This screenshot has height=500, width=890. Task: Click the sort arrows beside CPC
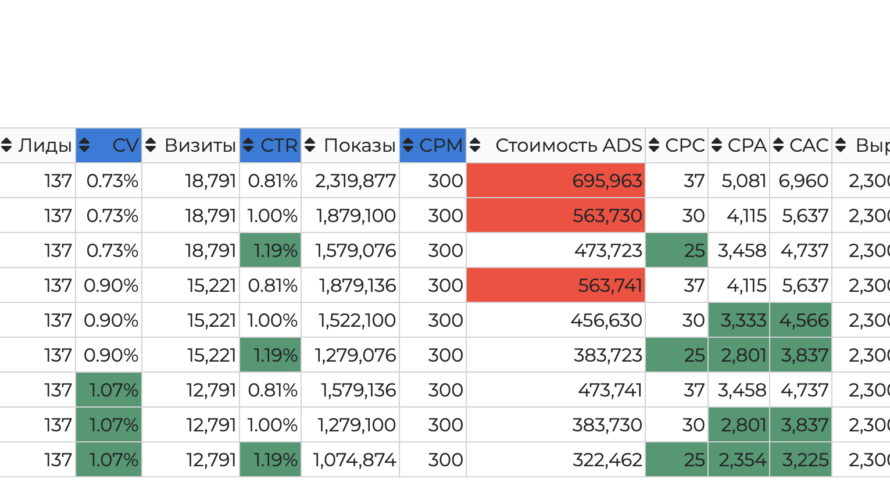tap(654, 146)
